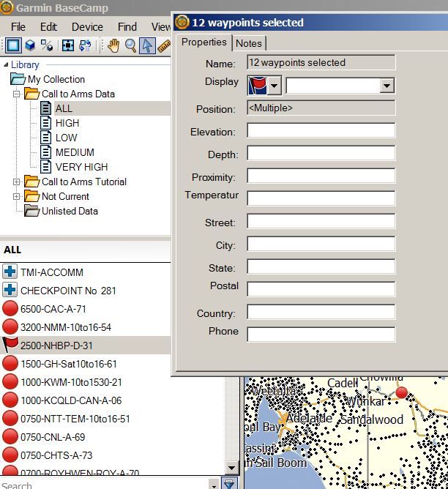Select waypoint 3200-NMM-10to16-54
Screen dimensions: 448x489
click(x=66, y=327)
